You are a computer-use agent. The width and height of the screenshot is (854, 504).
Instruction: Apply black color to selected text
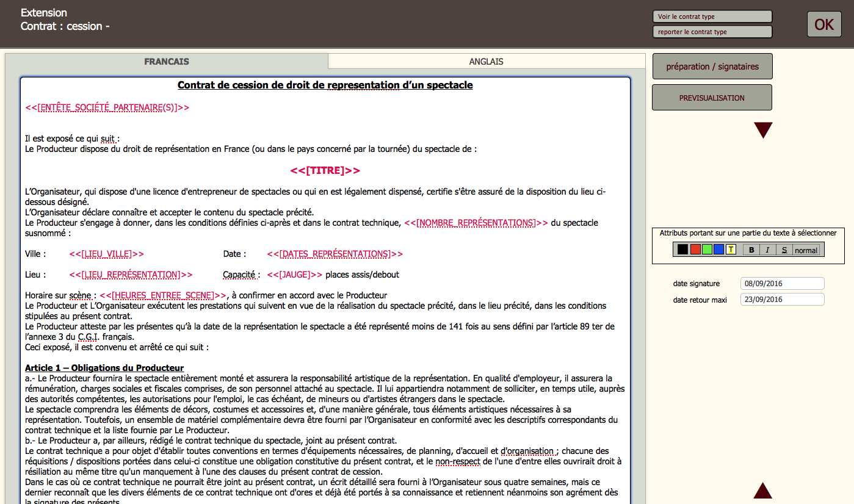[682, 250]
